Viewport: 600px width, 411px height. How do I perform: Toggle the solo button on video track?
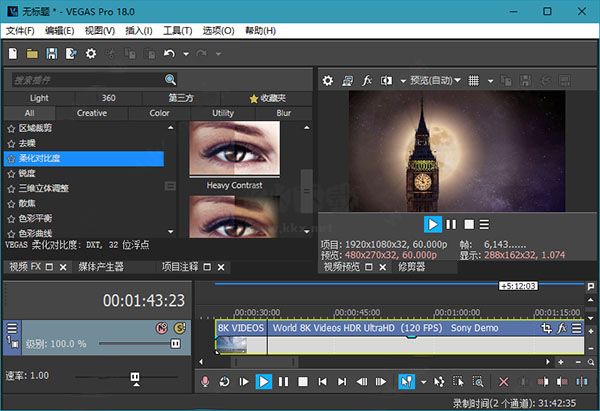tap(179, 327)
